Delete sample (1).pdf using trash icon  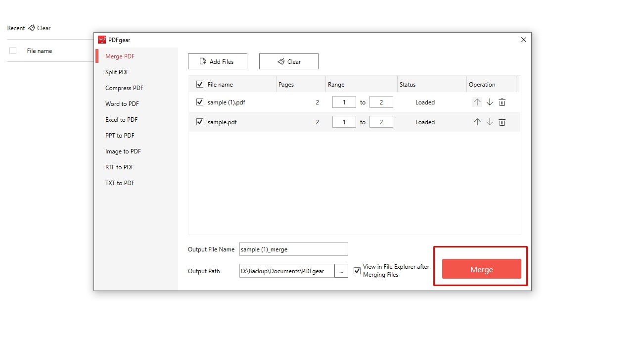click(x=502, y=101)
